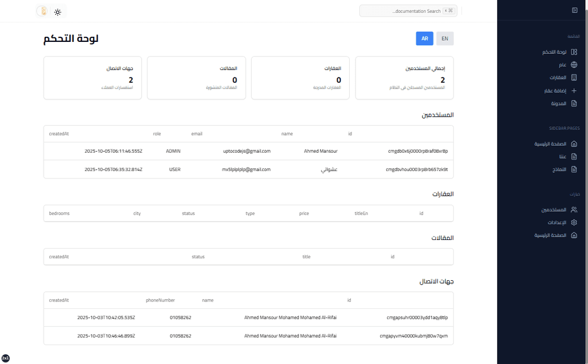Collapse the sidebar with the panel icon
588x364 pixels.
pyautogui.click(x=574, y=10)
